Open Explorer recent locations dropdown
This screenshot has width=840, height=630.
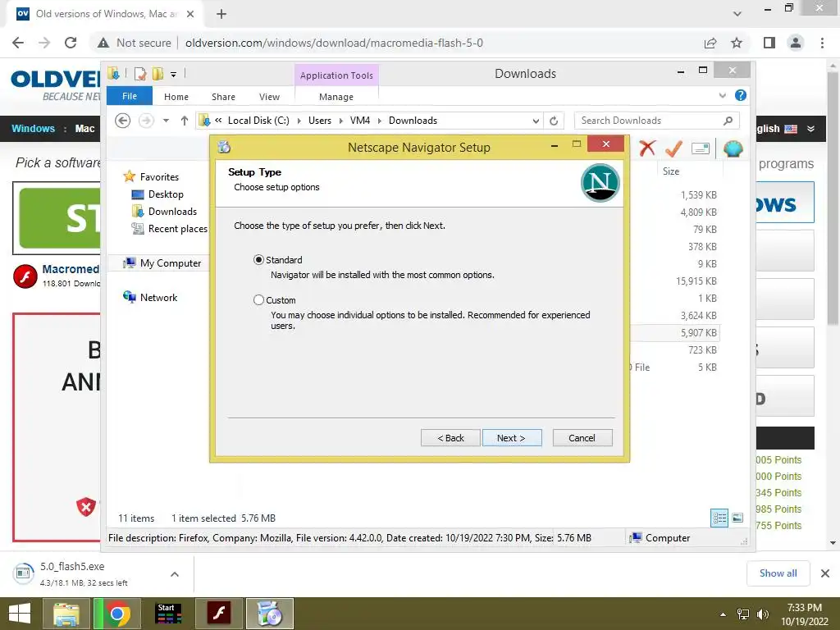point(166,121)
